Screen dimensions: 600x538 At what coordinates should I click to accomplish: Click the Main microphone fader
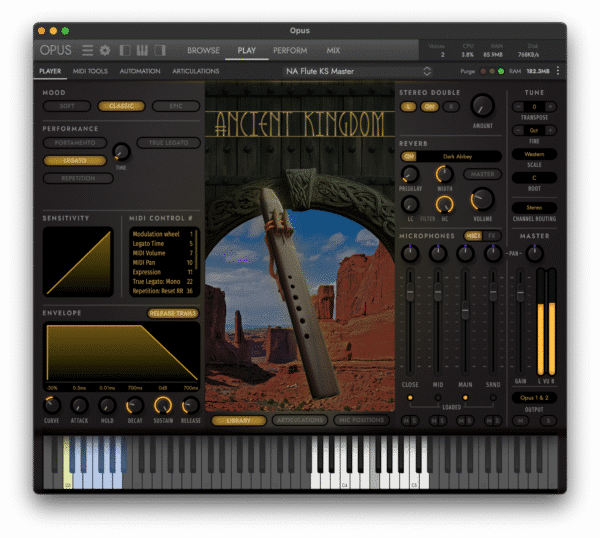[465, 310]
